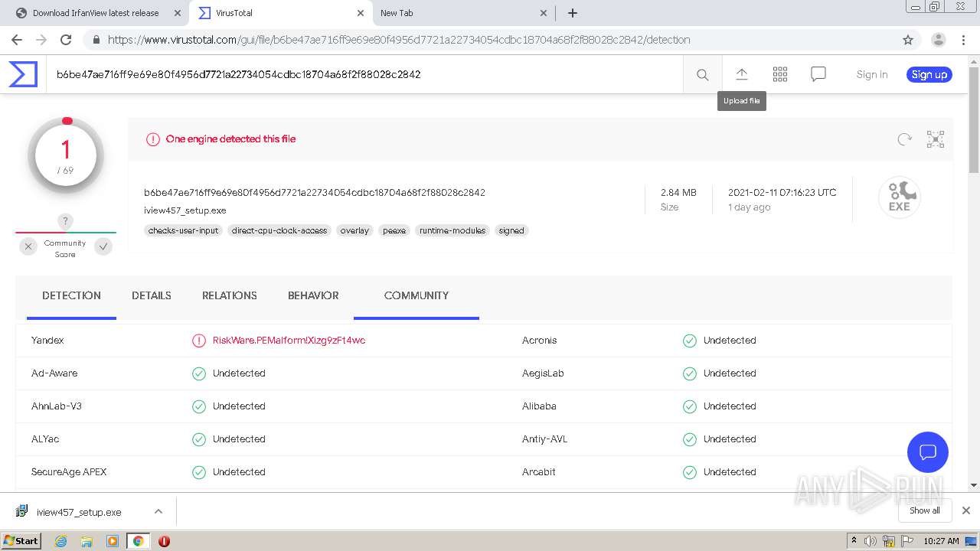Click the 1/69 detection score gauge
This screenshot has width=980, height=551.
click(66, 155)
